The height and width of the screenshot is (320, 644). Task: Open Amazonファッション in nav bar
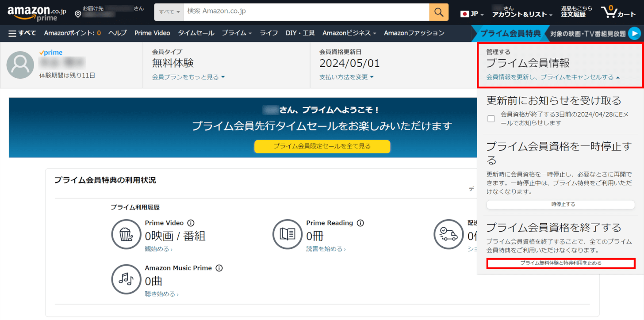click(414, 33)
